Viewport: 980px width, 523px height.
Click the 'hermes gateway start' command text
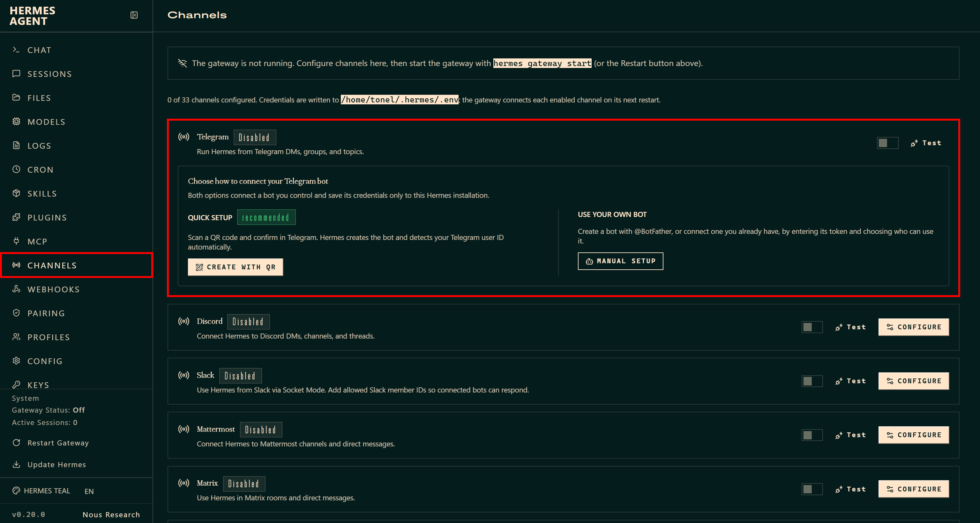click(x=542, y=63)
